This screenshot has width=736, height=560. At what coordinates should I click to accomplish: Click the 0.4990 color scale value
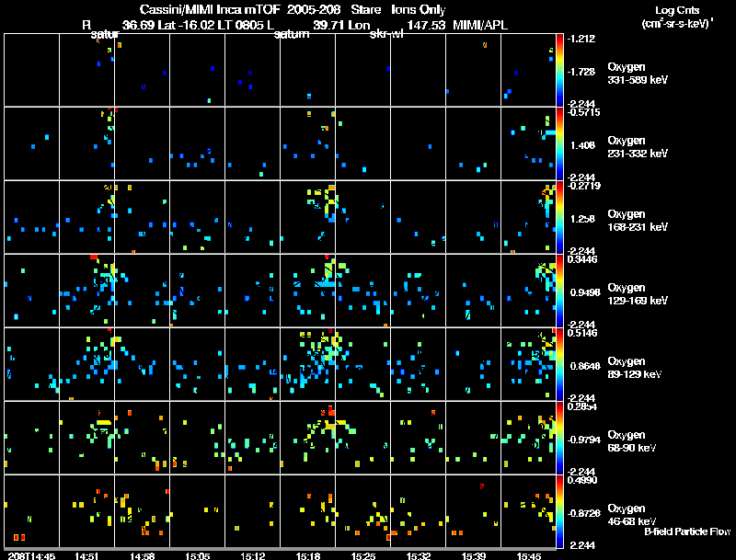(x=582, y=480)
